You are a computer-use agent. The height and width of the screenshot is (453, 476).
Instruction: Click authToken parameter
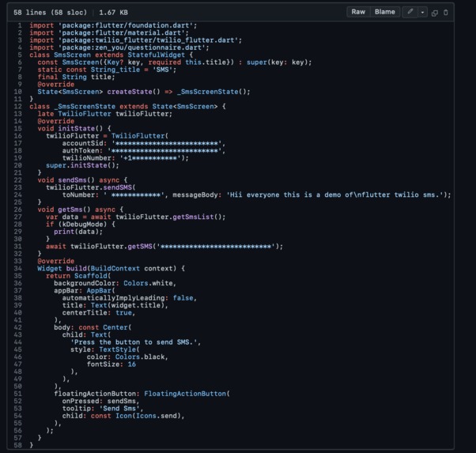(x=82, y=150)
